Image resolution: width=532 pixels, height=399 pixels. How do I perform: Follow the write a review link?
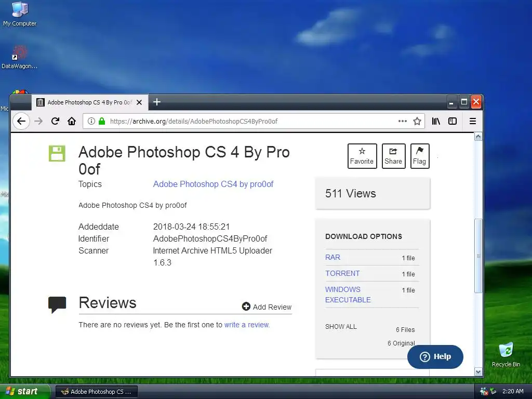[x=247, y=325]
